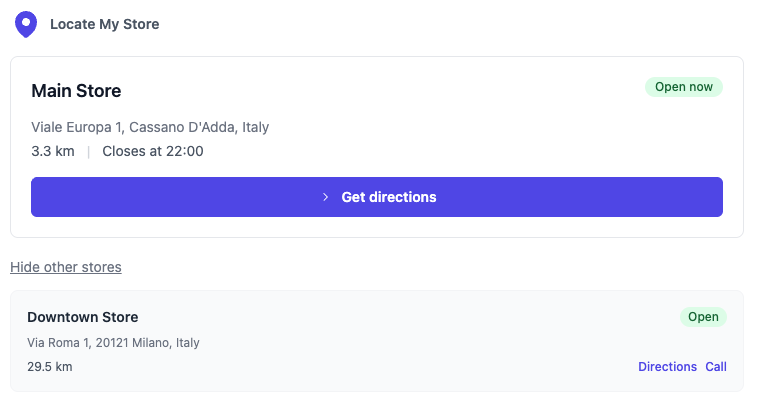The image size is (759, 406).
Task: Click the Viale Europa 1 address
Action: (150, 127)
